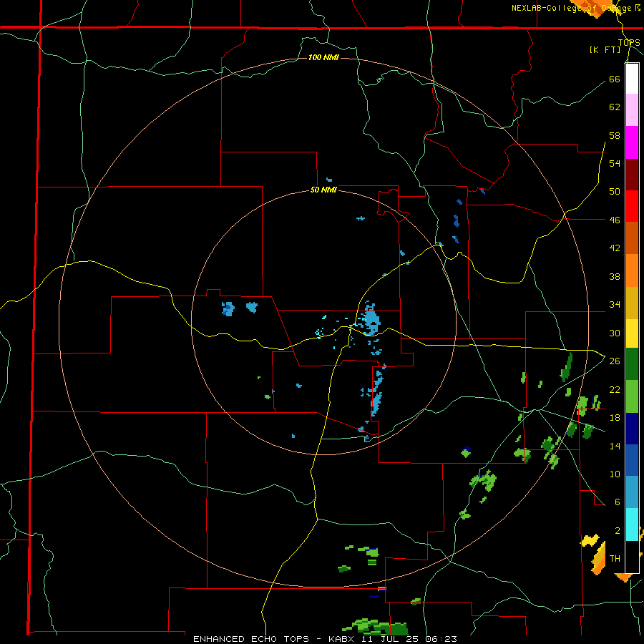Click the light blue legend swatch
644x644 pixels.
point(632,492)
